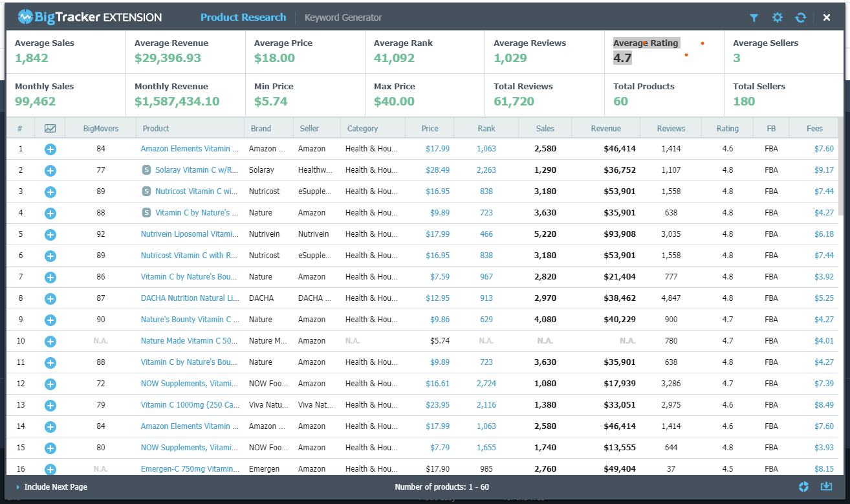Screen dimensions: 850x504
Task: Sort by BigMovers column header
Action: point(101,128)
